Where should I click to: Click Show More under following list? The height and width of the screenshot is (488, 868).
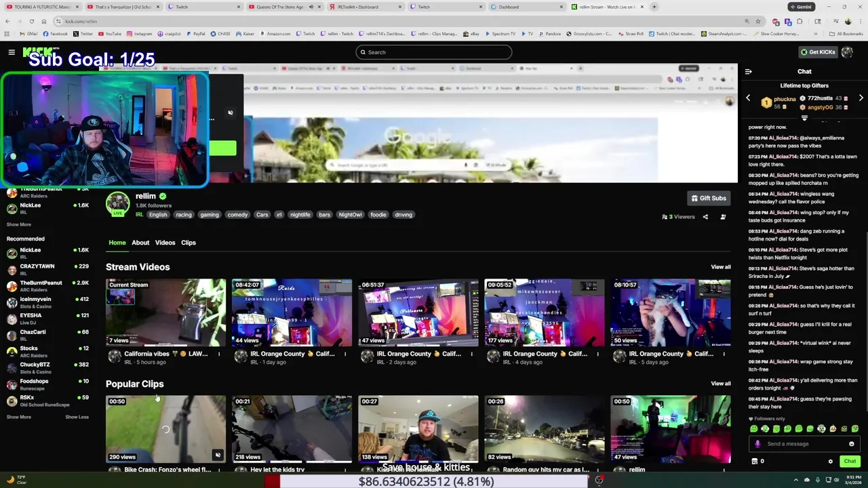[19, 224]
